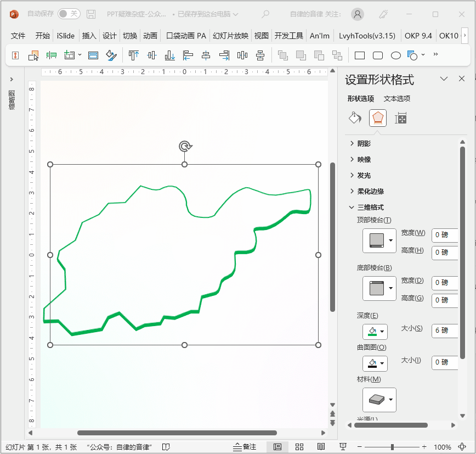476x454 pixels.
Task: Open the 幻灯片放映 tab
Action: pos(230,36)
